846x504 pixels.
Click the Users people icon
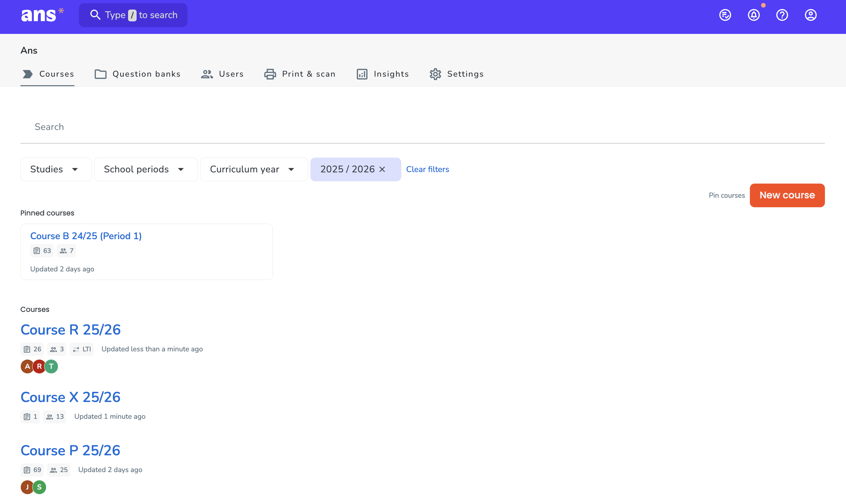[x=207, y=74]
